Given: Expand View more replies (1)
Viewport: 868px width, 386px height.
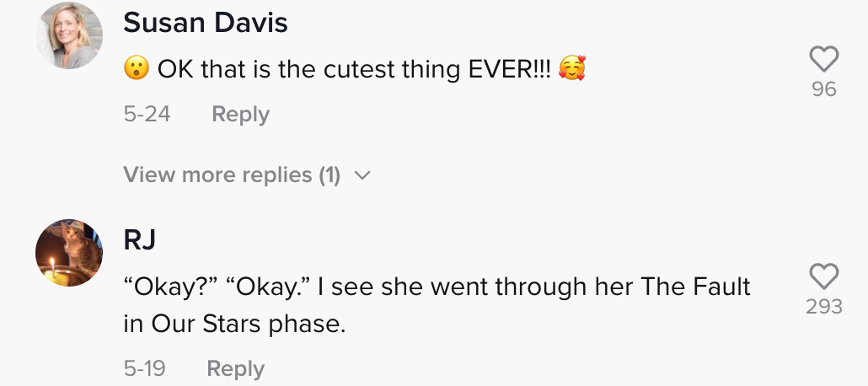Looking at the screenshot, I should (232, 174).
